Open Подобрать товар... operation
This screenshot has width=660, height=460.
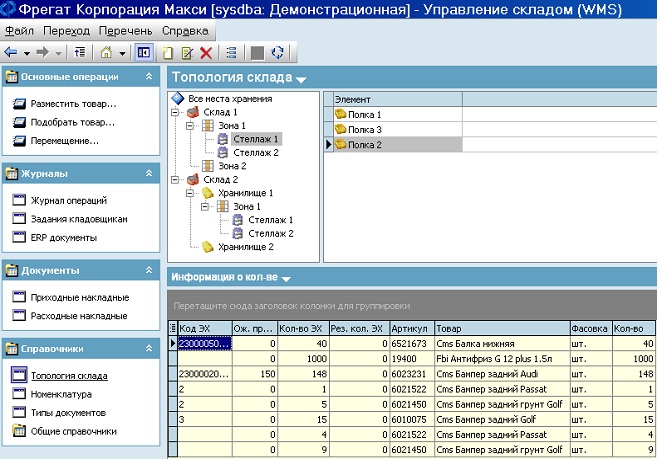pos(72,122)
